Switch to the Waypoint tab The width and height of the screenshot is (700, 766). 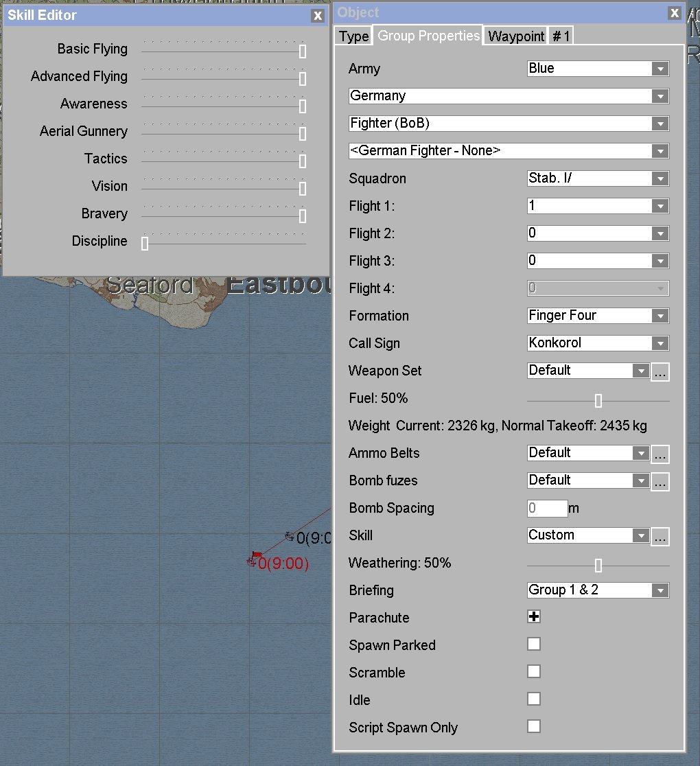point(516,36)
